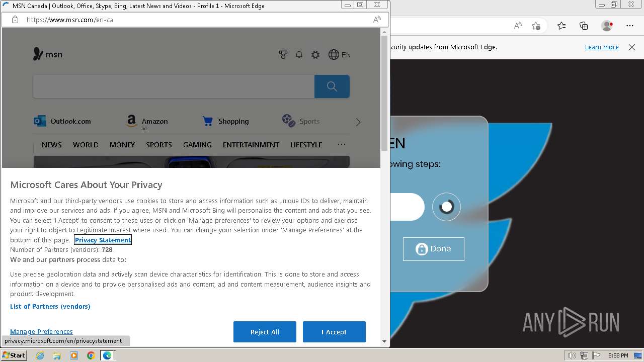Open Sports shortcut
The width and height of the screenshot is (644, 362).
(x=300, y=121)
